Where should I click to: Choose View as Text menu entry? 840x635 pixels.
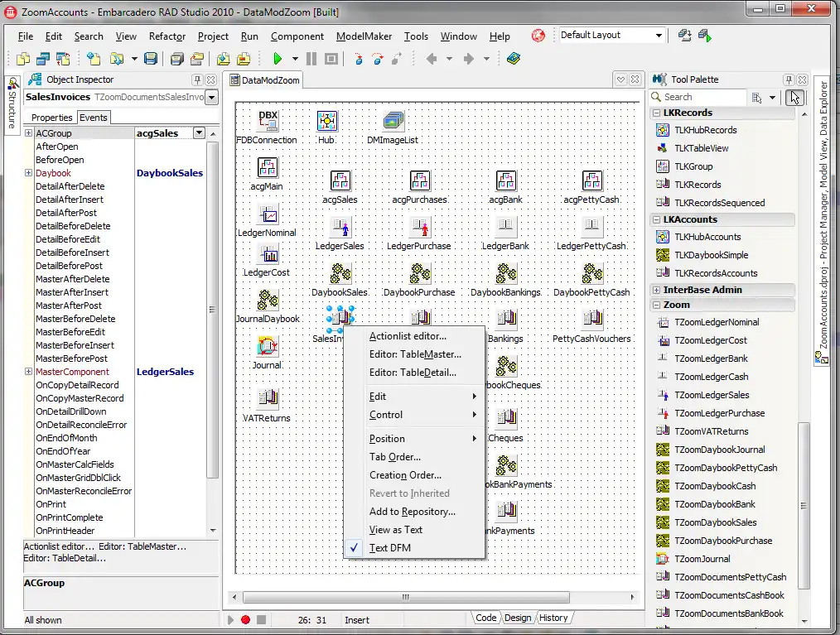click(x=414, y=530)
